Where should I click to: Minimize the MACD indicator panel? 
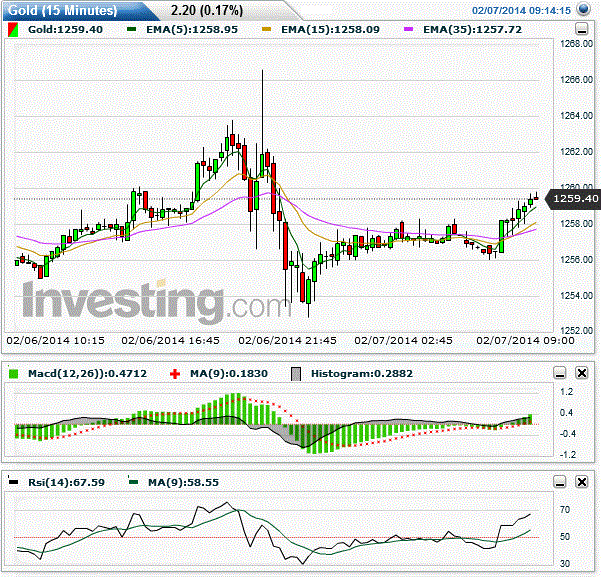[x=560, y=373]
